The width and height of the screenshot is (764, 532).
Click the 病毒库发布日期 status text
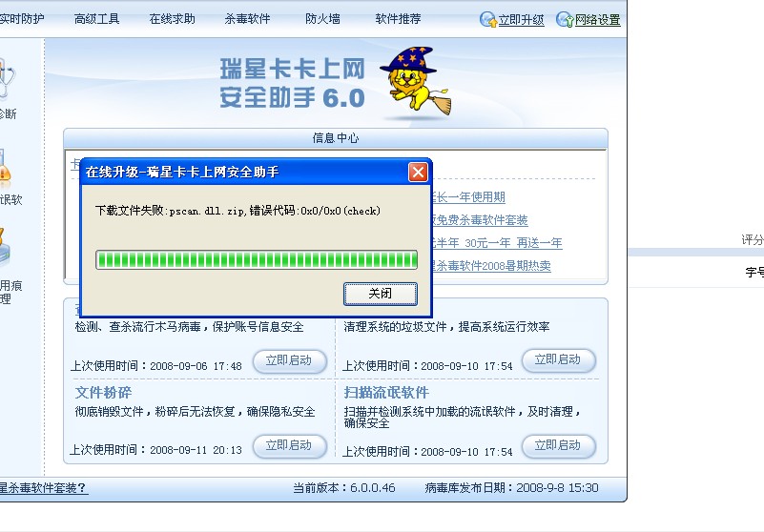[x=511, y=488]
